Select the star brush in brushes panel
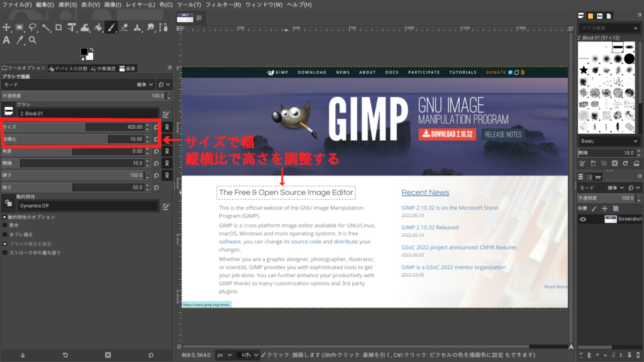This screenshot has width=644, height=362. (584, 70)
